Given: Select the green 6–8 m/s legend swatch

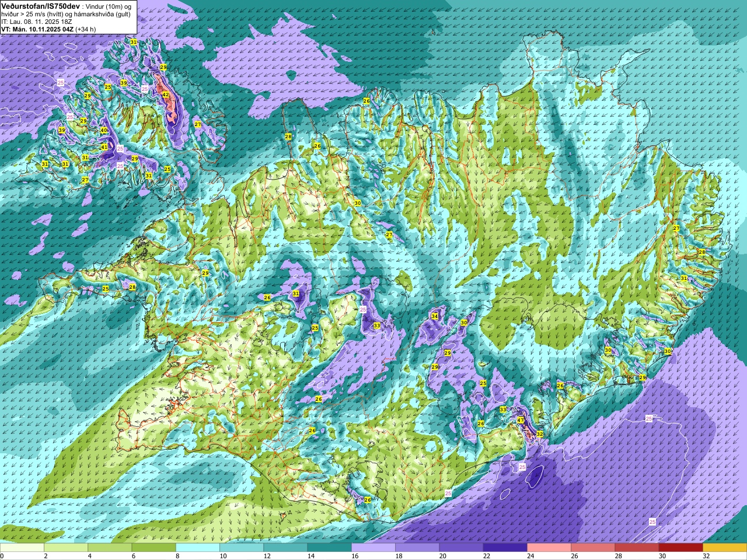Looking at the screenshot, I should [x=154, y=548].
